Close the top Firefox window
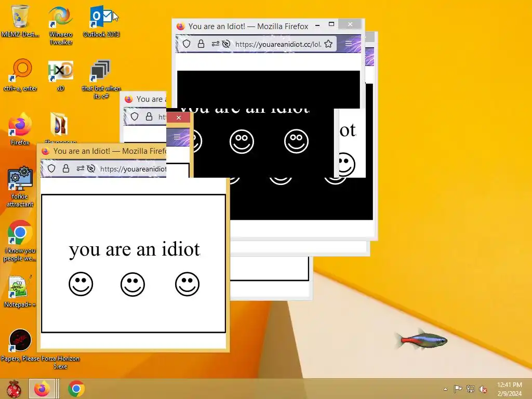Viewport: 532px width, 399px height. (350, 24)
